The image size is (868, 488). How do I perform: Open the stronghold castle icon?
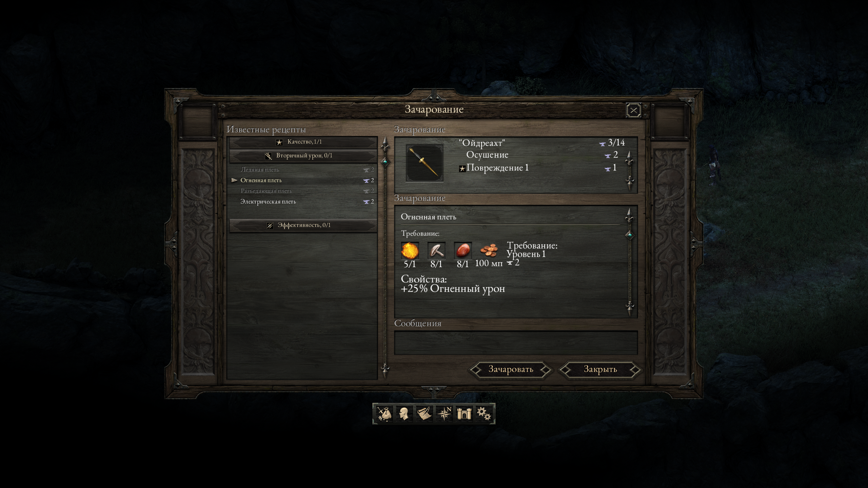pyautogui.click(x=464, y=414)
